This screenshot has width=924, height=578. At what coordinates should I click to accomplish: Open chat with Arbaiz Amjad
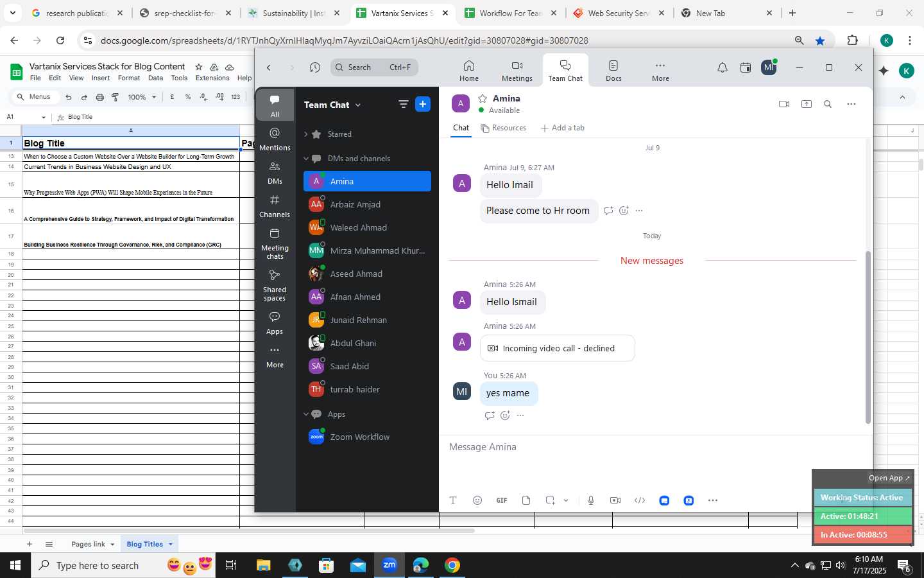pyautogui.click(x=367, y=204)
